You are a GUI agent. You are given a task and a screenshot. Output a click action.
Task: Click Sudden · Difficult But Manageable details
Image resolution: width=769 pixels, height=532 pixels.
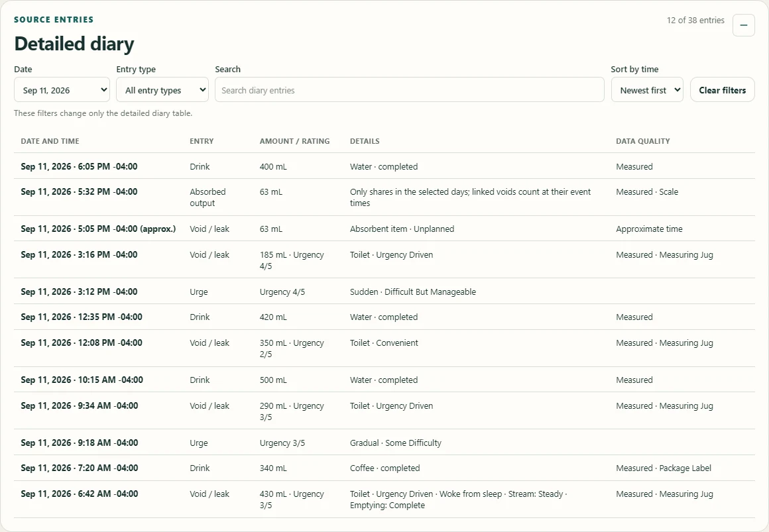413,292
